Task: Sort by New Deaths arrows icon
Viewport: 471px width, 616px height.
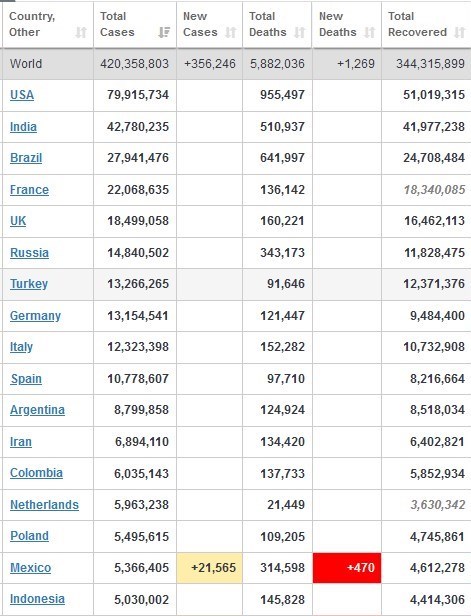Action: (369, 32)
